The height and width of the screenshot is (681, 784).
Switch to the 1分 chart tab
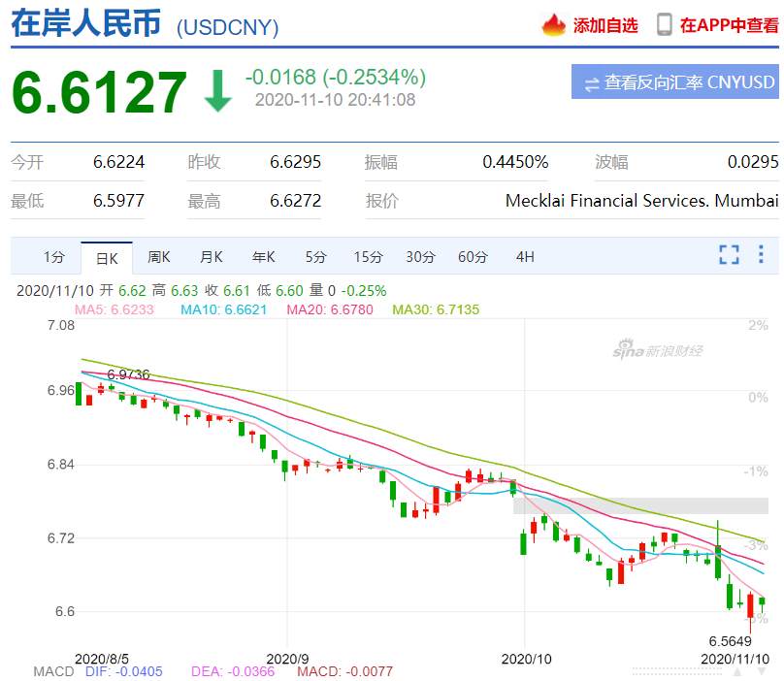pyautogui.click(x=54, y=257)
